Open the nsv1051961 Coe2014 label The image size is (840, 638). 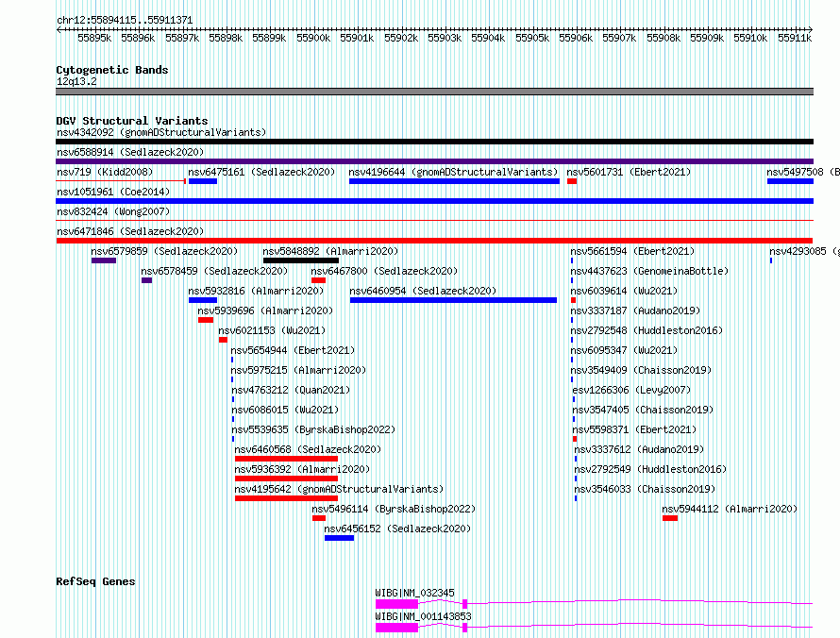(113, 192)
